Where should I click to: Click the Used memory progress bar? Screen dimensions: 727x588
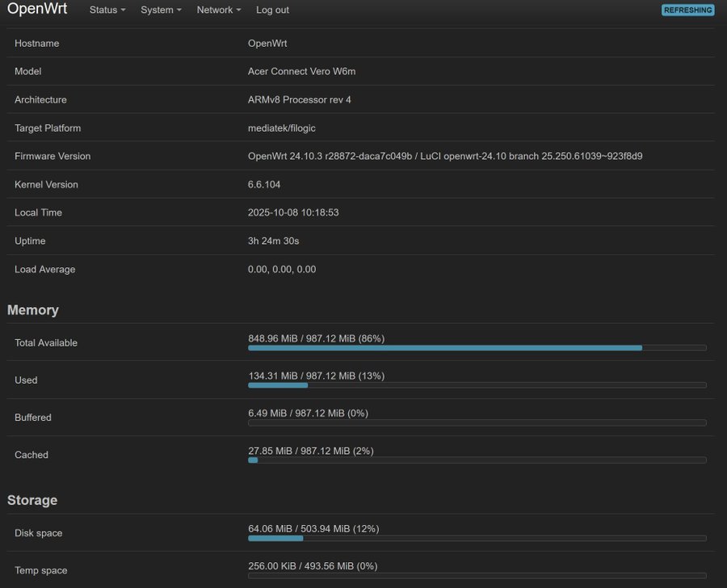[477, 385]
